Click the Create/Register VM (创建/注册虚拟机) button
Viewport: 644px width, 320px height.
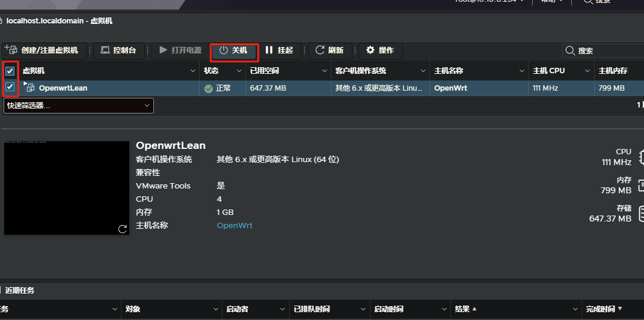45,50
